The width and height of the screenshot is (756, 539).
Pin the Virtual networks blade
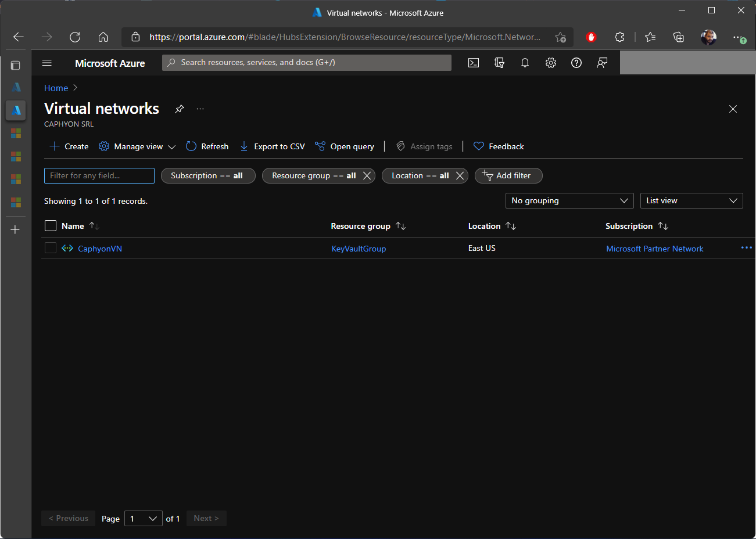point(180,109)
